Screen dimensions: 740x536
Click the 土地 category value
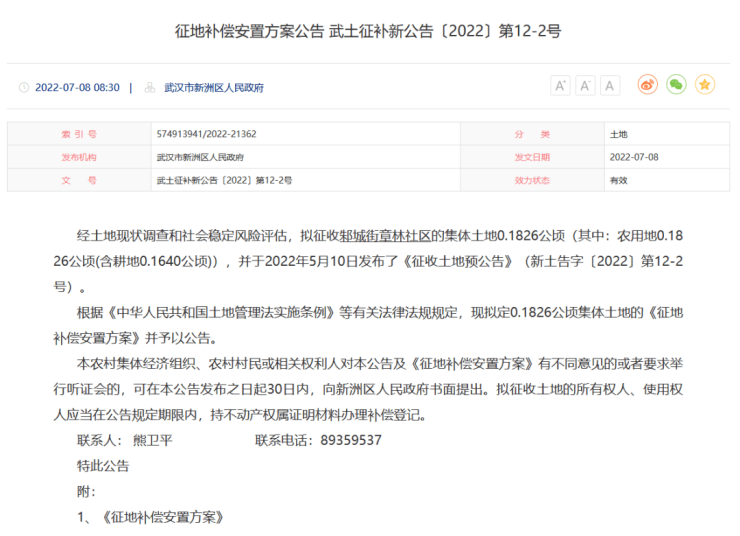[618, 134]
